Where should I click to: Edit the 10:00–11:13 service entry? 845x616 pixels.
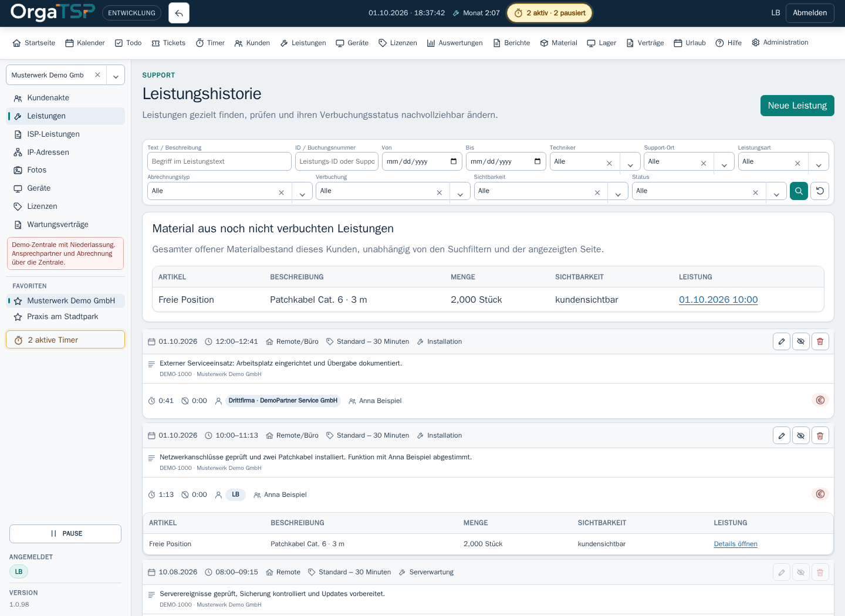coord(782,435)
